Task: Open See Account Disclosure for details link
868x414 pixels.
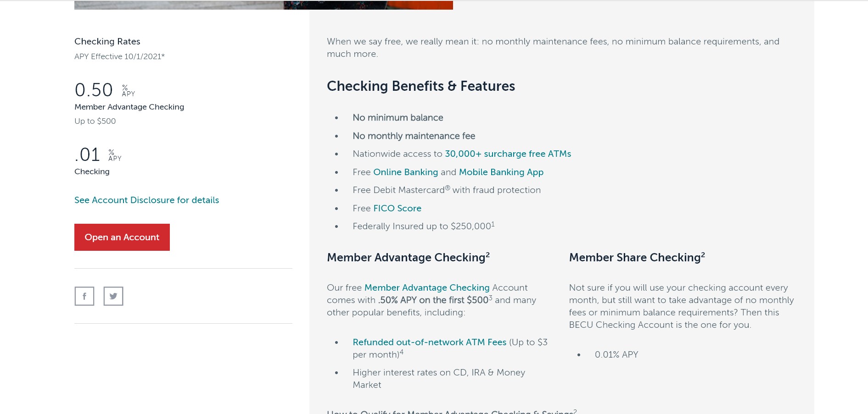Action: click(x=147, y=200)
